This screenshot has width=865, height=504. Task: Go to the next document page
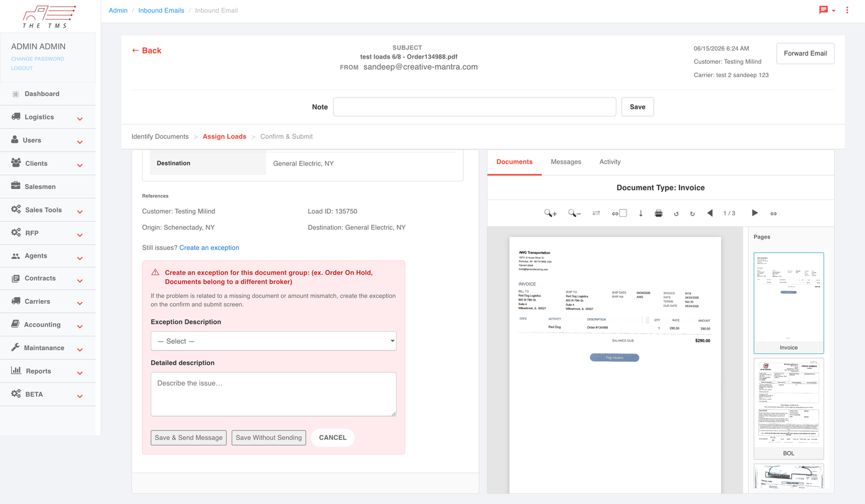(755, 213)
